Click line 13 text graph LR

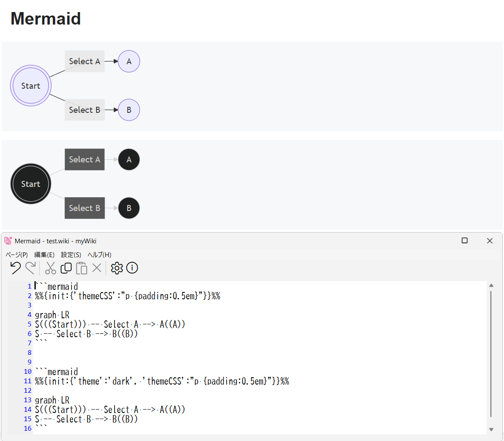[52, 400]
